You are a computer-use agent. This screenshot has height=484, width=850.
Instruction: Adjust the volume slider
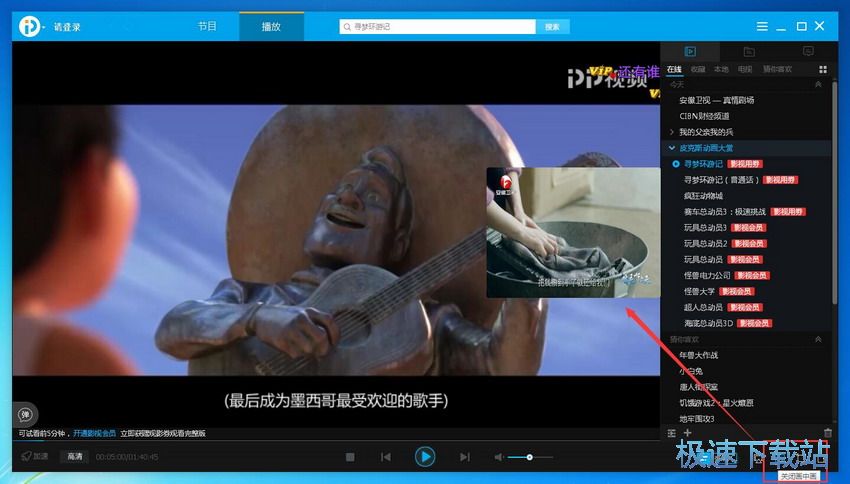[x=530, y=457]
